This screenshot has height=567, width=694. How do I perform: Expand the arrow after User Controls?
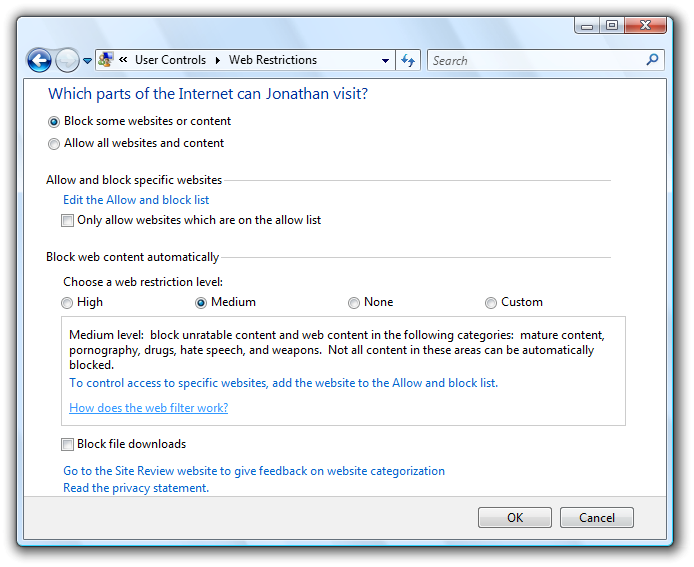point(218,60)
